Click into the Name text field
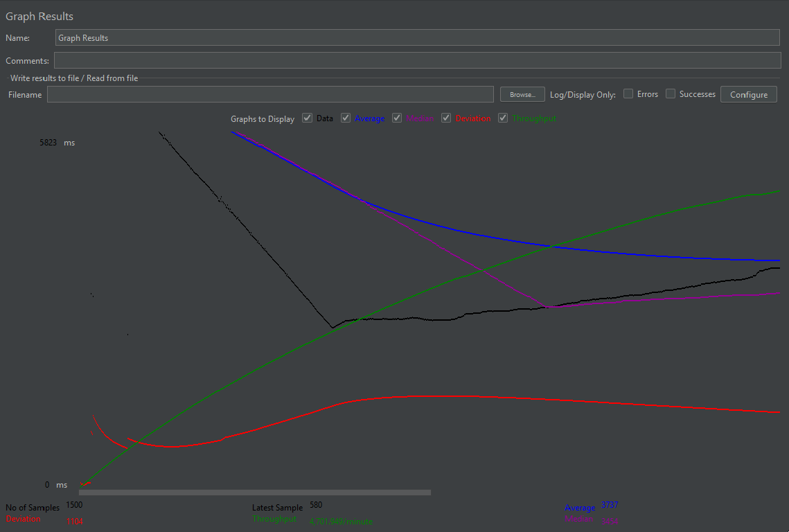 coord(417,37)
